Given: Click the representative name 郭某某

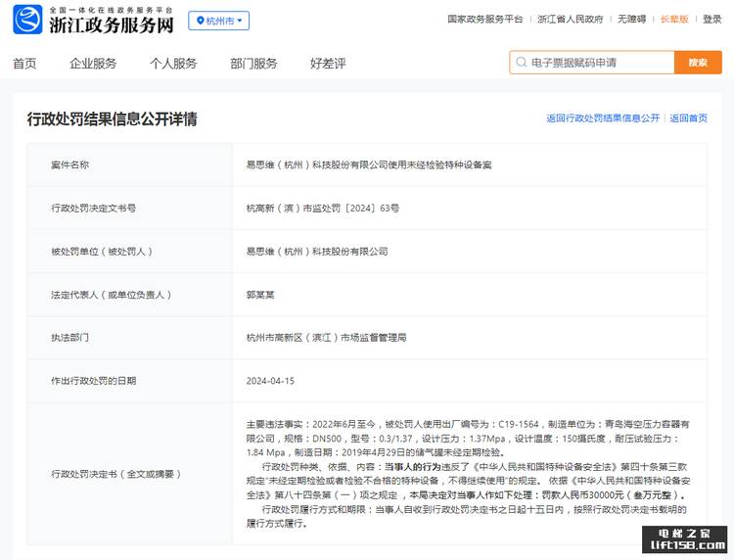Looking at the screenshot, I should pyautogui.click(x=260, y=295).
